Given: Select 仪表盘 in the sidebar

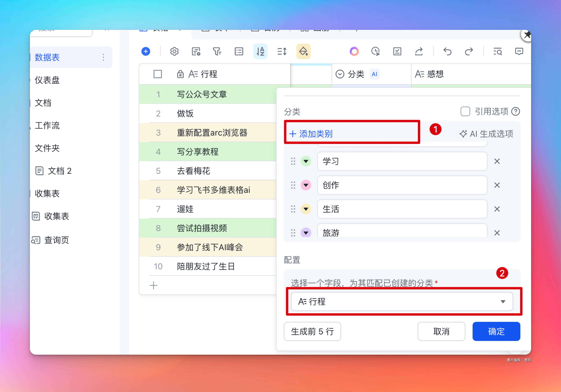Looking at the screenshot, I should coord(47,80).
